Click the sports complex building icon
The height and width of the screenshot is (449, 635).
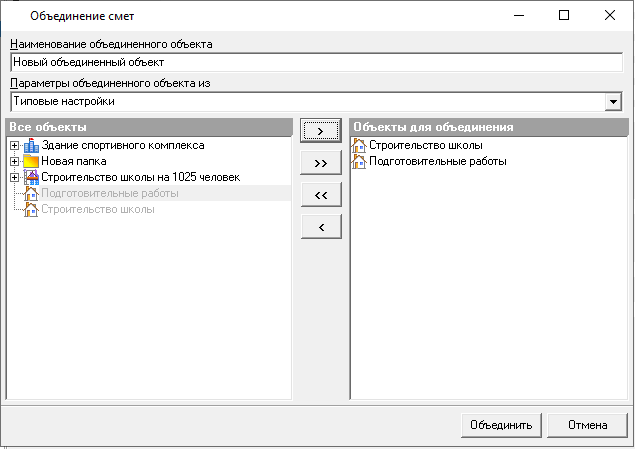point(31,146)
